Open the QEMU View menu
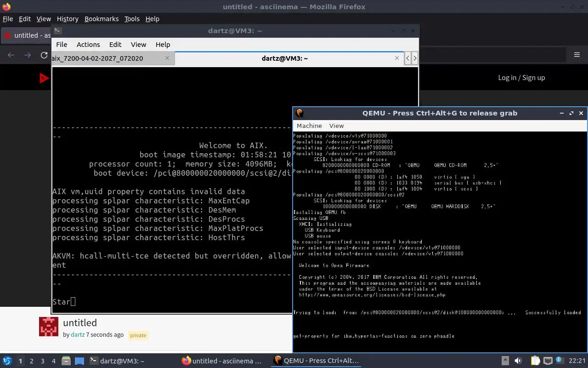588x368 pixels. (x=336, y=126)
